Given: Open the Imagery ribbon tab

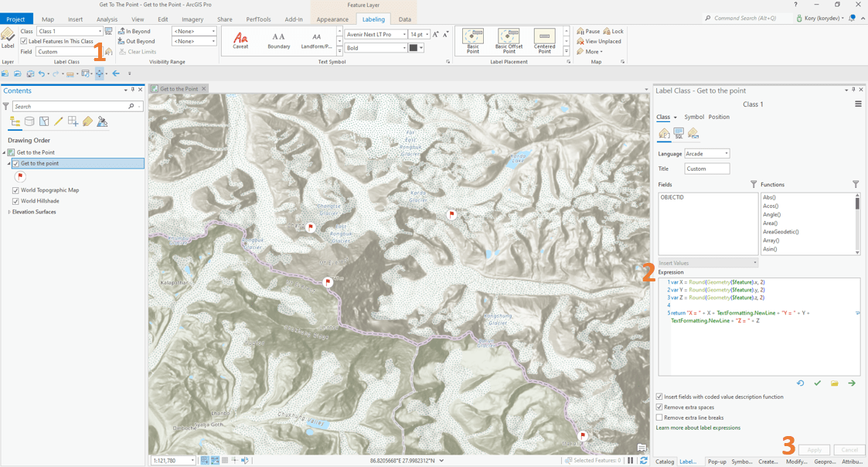Looking at the screenshot, I should (192, 19).
